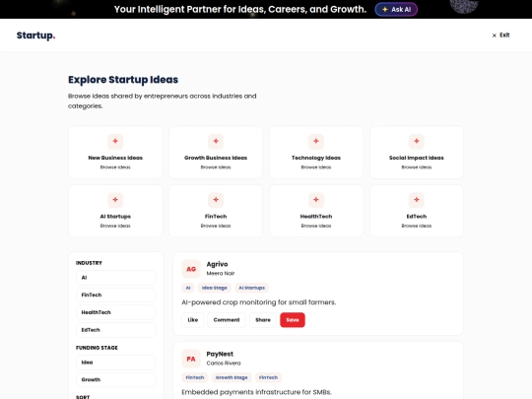Select Growth funding stage filter
Viewport: 532px width, 399px height.
tap(115, 379)
